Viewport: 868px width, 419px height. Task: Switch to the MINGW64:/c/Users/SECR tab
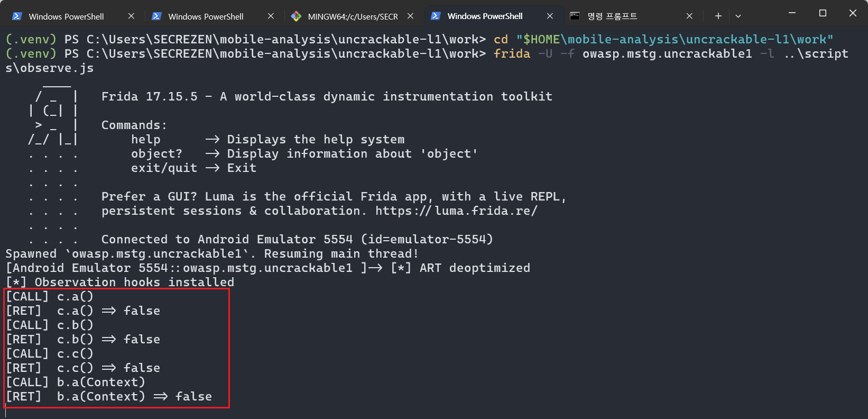353,16
